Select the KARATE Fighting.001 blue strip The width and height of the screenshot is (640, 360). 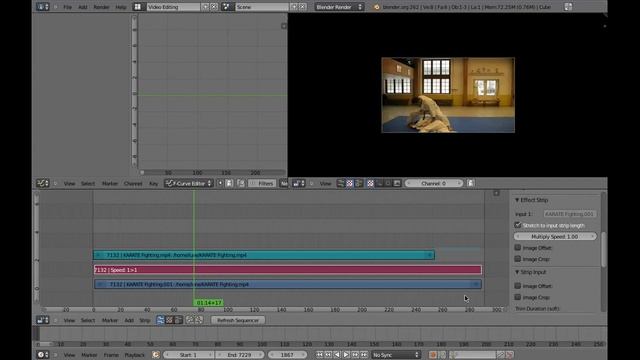coord(288,284)
